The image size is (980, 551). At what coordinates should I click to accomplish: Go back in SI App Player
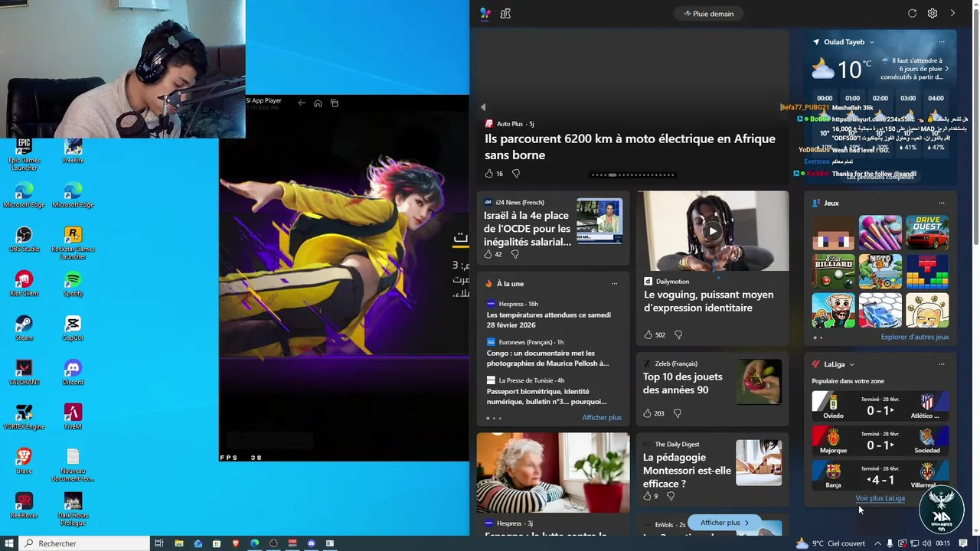(x=302, y=103)
